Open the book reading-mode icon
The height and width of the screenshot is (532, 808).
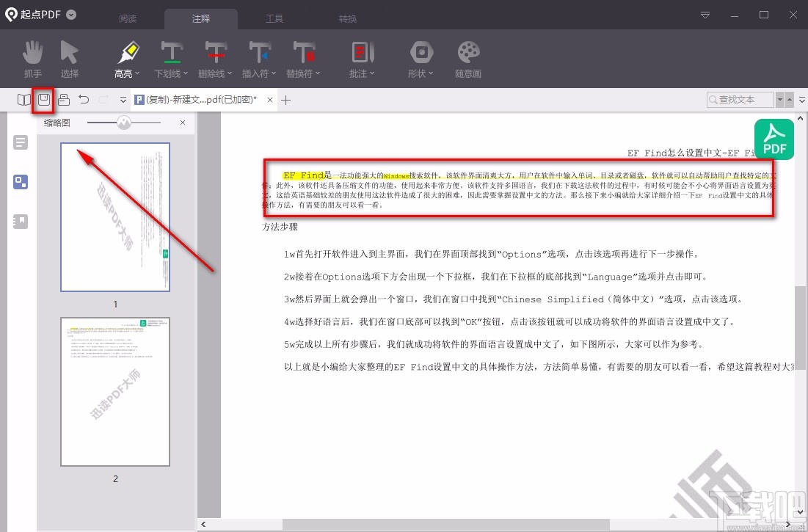24,99
